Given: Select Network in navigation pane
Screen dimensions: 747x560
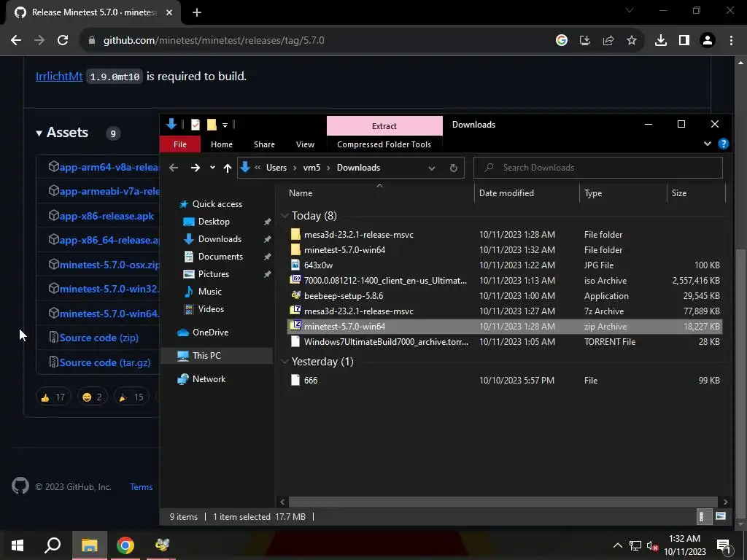Looking at the screenshot, I should click(x=209, y=379).
